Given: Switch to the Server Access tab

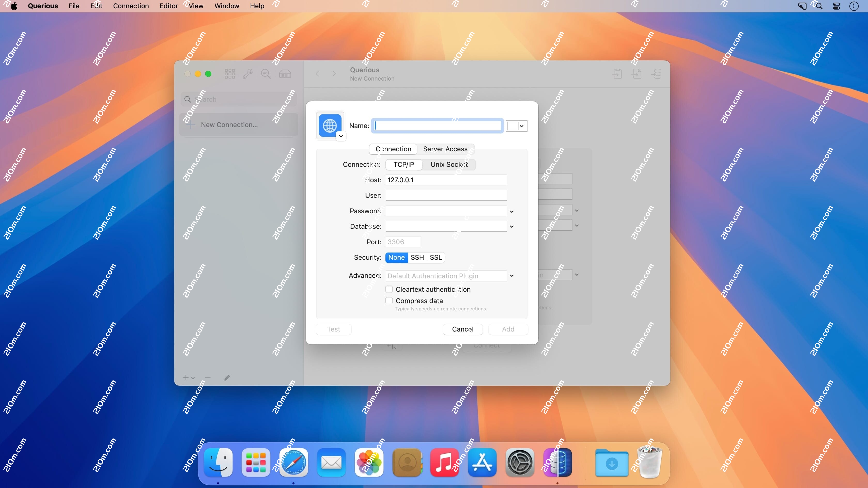Looking at the screenshot, I should pyautogui.click(x=445, y=149).
